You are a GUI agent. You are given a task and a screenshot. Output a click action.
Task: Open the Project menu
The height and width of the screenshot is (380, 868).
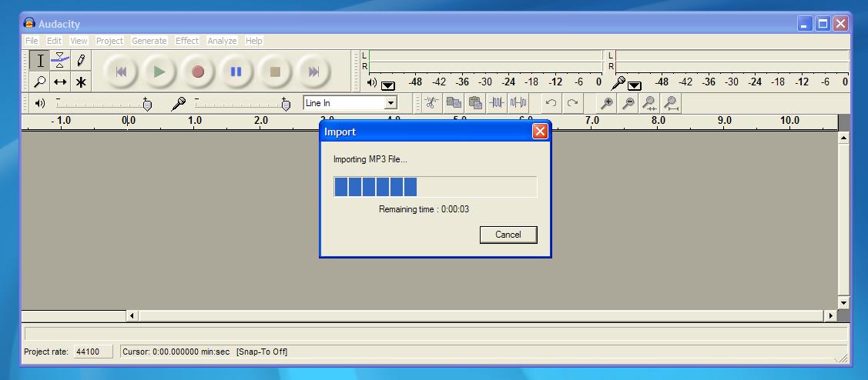[x=109, y=41]
